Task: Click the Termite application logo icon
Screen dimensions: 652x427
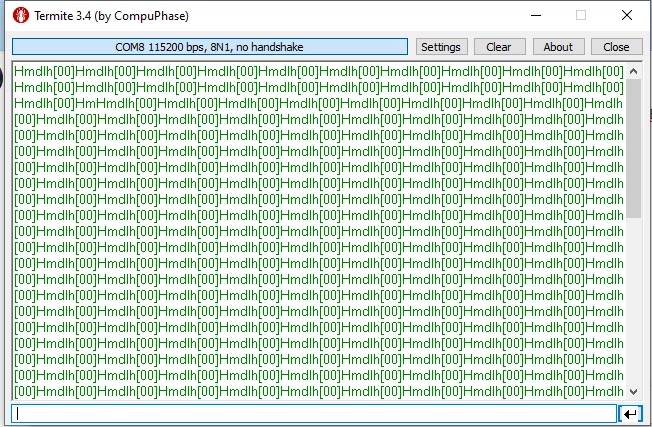Action: point(21,16)
